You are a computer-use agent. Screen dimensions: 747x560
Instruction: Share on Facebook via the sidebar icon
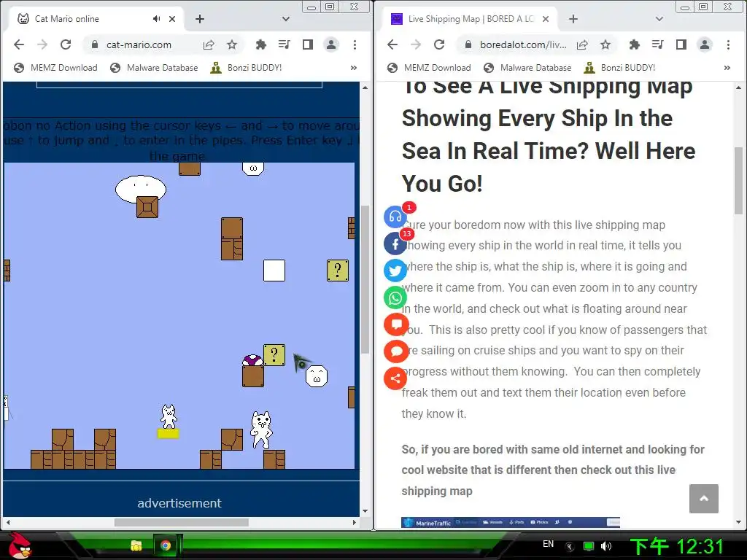395,244
